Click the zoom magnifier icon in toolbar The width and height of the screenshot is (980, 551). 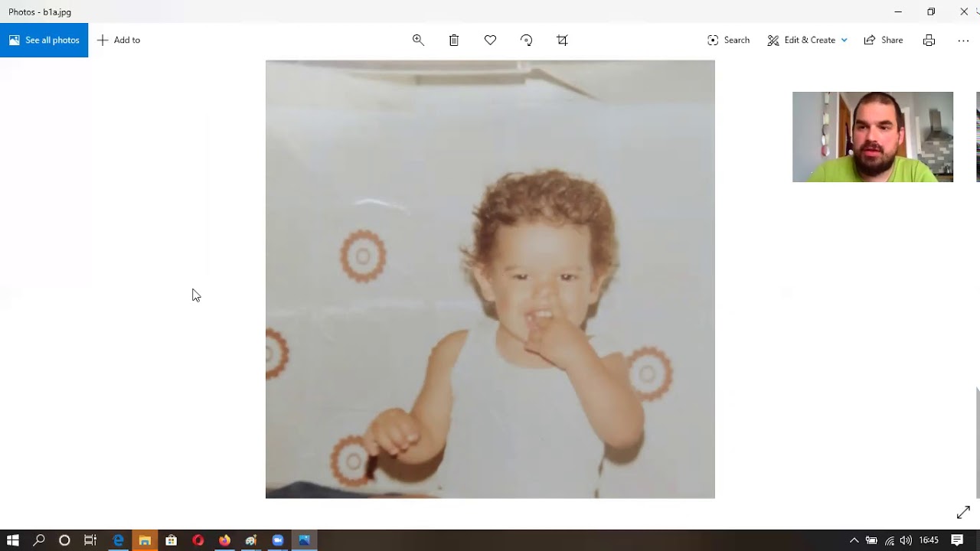[418, 40]
